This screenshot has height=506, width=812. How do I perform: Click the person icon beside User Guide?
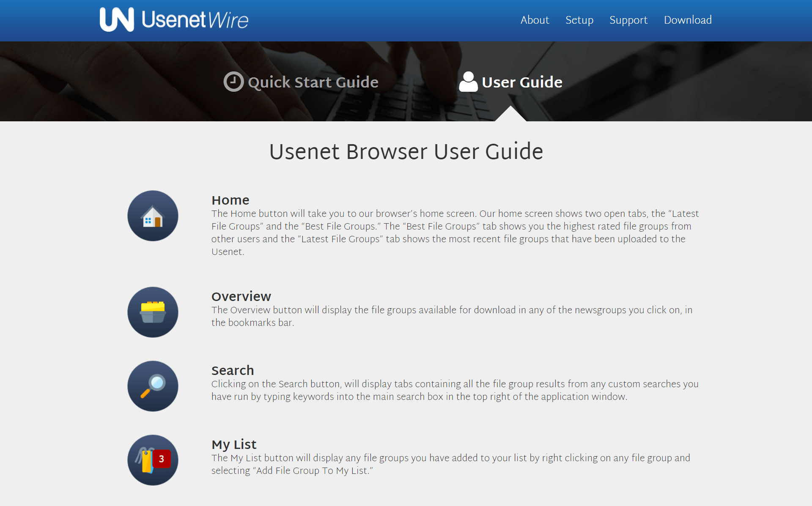pyautogui.click(x=468, y=82)
